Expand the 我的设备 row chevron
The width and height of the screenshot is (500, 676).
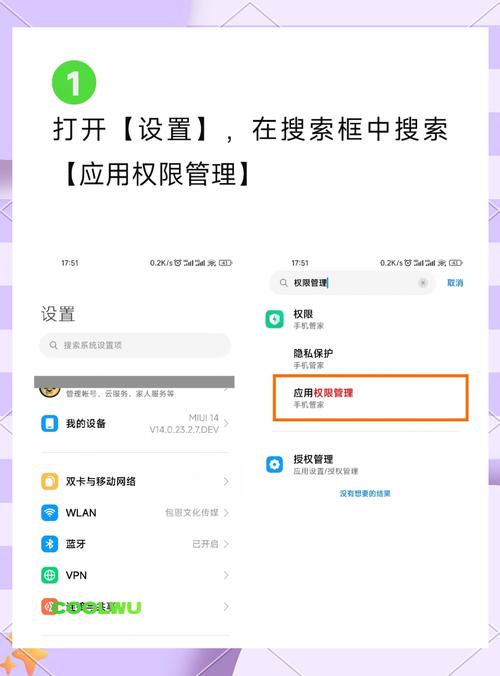(x=226, y=423)
